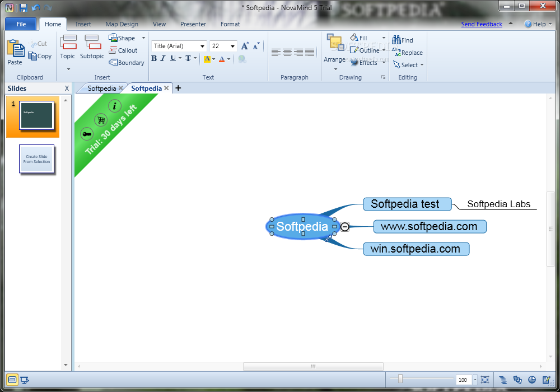This screenshot has height=392, width=560.
Task: Click Create Slide From Selection
Action: pos(37,159)
